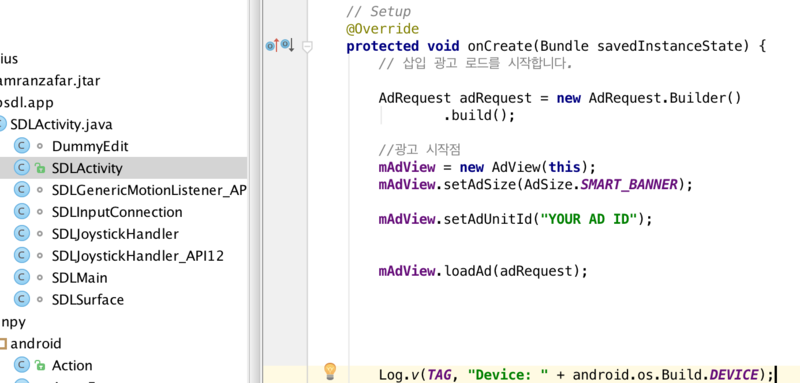Select SDLJoystickHandler_API12 in the tree
This screenshot has height=383, width=800.
138,256
